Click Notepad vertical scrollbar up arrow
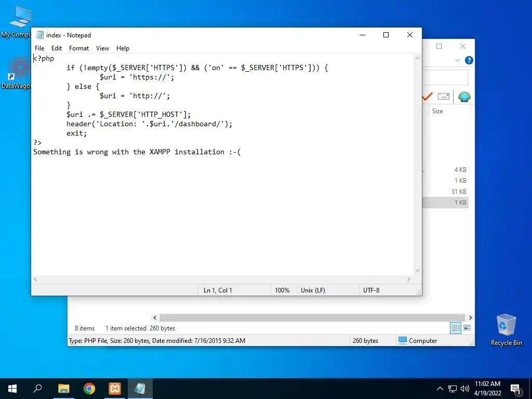This screenshot has height=399, width=532. (x=417, y=58)
